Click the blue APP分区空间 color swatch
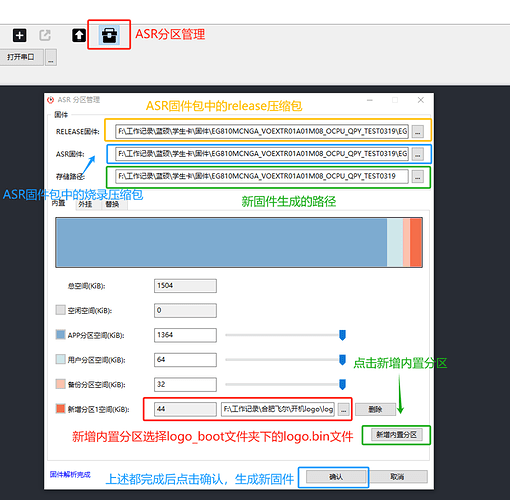 tap(60, 335)
